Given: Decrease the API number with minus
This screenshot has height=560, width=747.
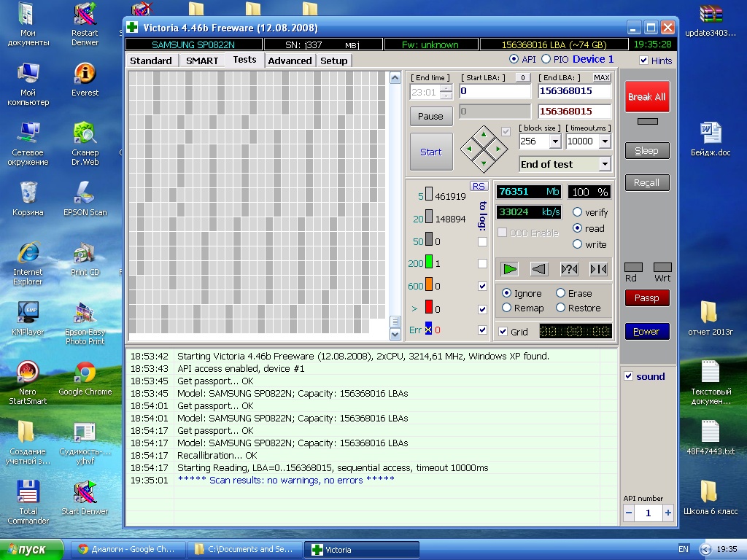Looking at the screenshot, I should [x=629, y=513].
